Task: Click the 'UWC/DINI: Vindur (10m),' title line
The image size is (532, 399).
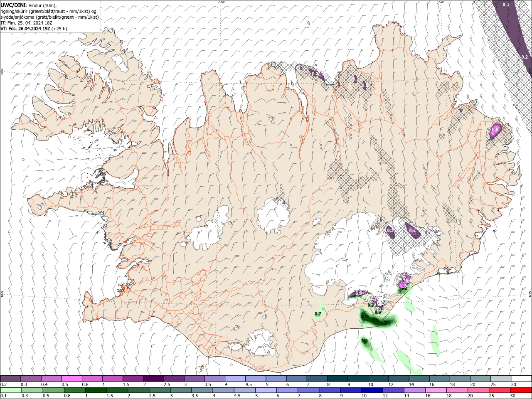Action: click(28, 5)
